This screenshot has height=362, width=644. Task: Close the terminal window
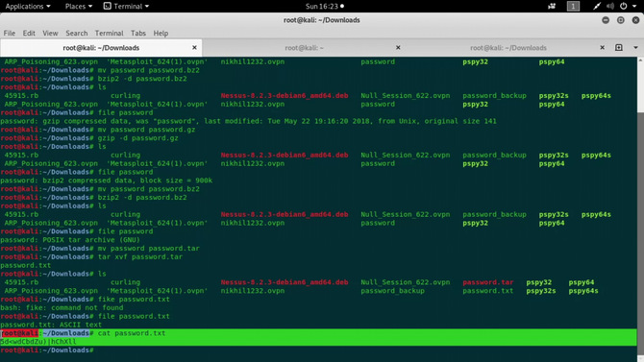tap(635, 20)
